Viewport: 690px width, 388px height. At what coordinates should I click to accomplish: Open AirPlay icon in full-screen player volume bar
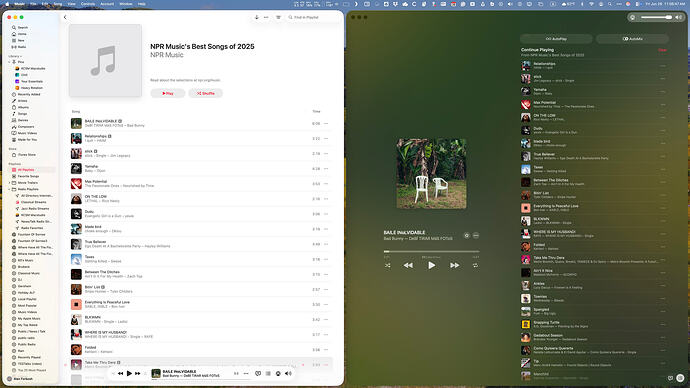[x=633, y=17]
